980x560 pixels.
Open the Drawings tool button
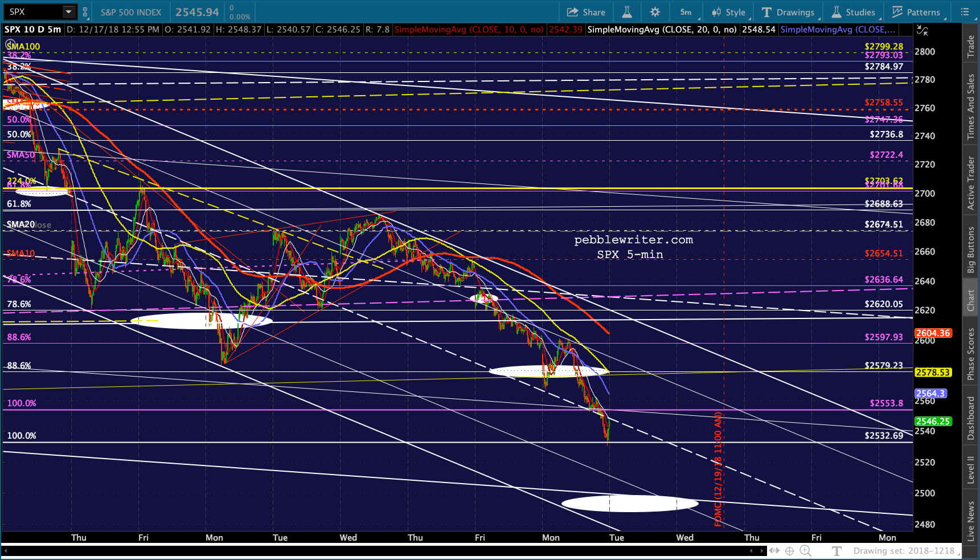click(788, 12)
